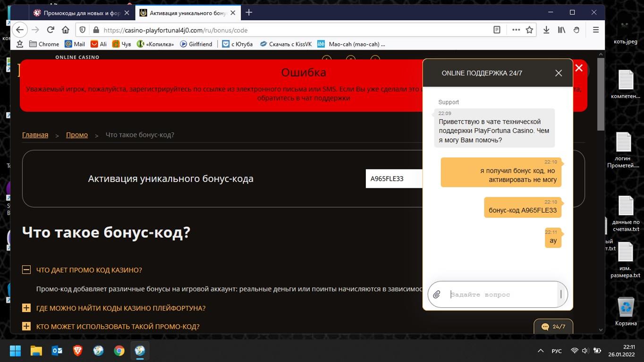Collapse ЧТО ДАЕТ ПРОМО КОД КАЗИНО section

tap(26, 270)
